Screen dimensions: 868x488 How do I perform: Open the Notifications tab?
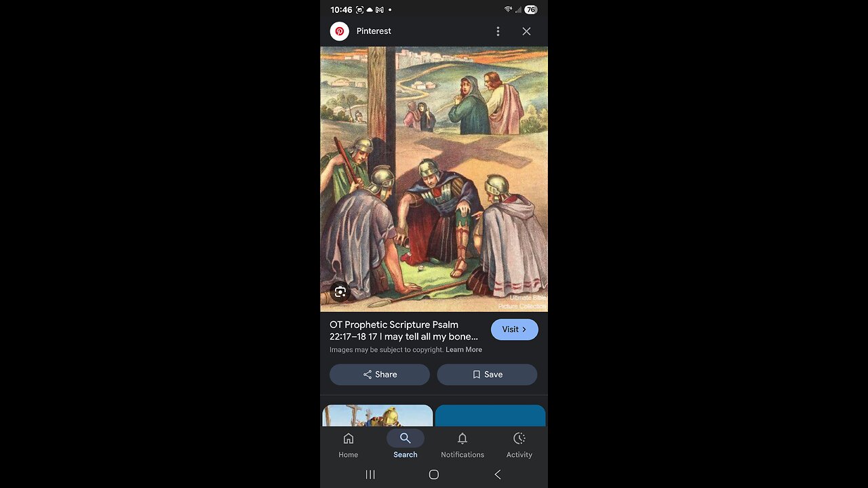[x=462, y=445]
